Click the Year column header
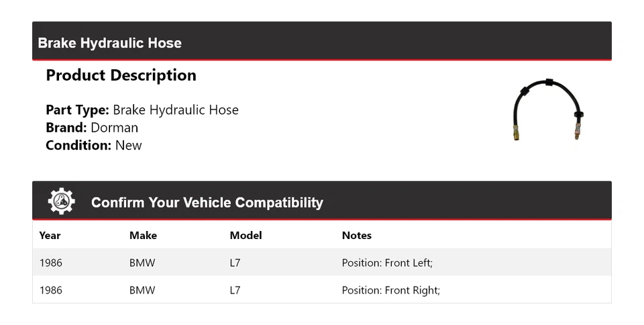 (50, 235)
